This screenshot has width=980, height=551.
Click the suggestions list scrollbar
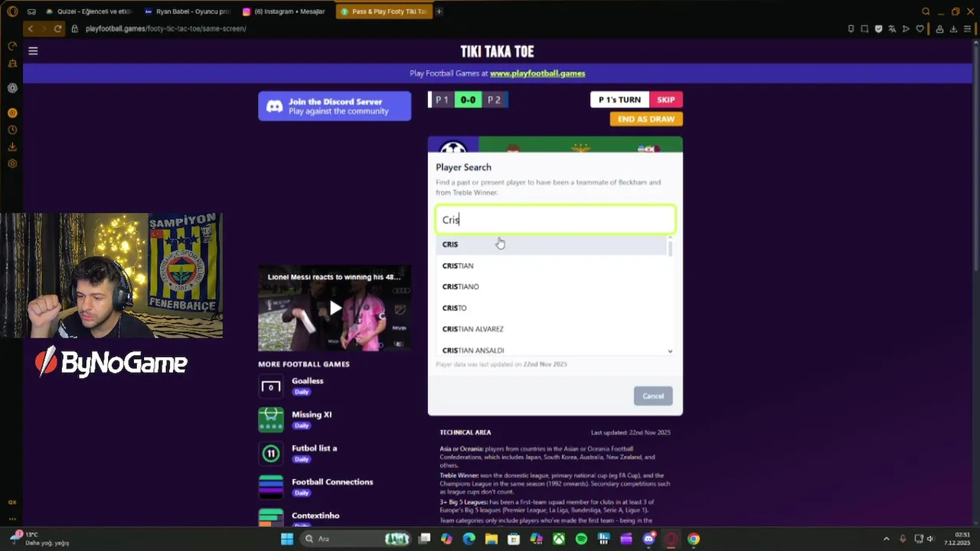coord(670,248)
